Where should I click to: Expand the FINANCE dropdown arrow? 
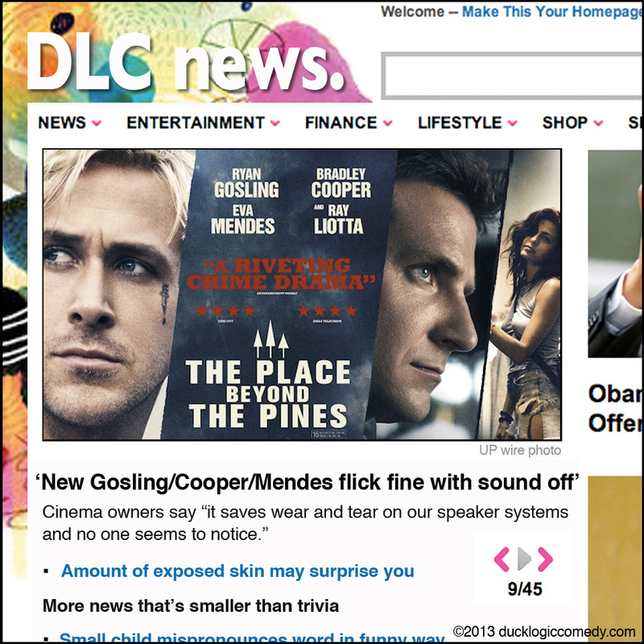click(388, 123)
